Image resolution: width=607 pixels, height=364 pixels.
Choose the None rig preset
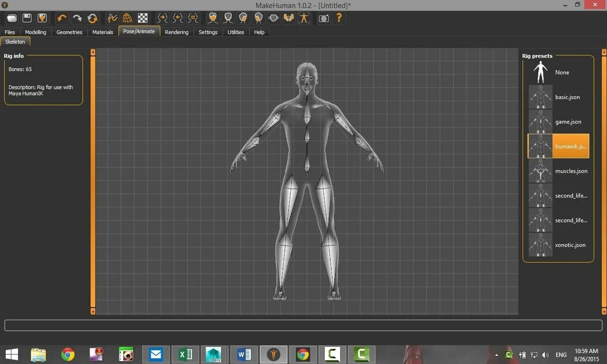(558, 73)
